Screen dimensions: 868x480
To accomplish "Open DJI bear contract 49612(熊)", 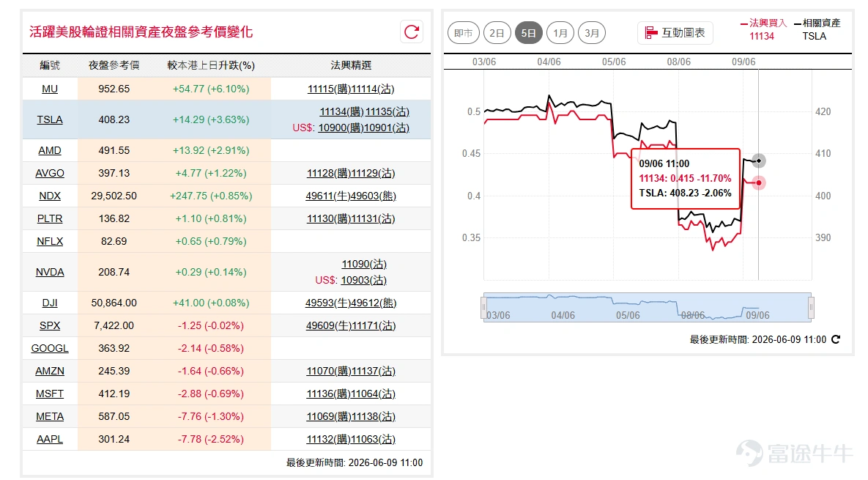I will (x=373, y=303).
